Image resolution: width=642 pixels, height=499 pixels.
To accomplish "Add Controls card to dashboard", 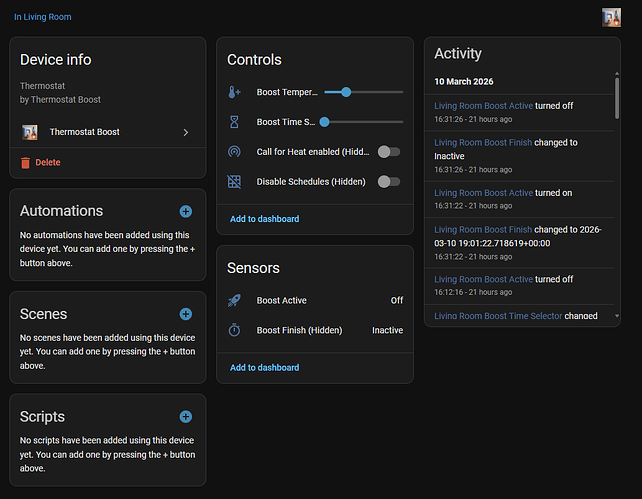I will (264, 219).
